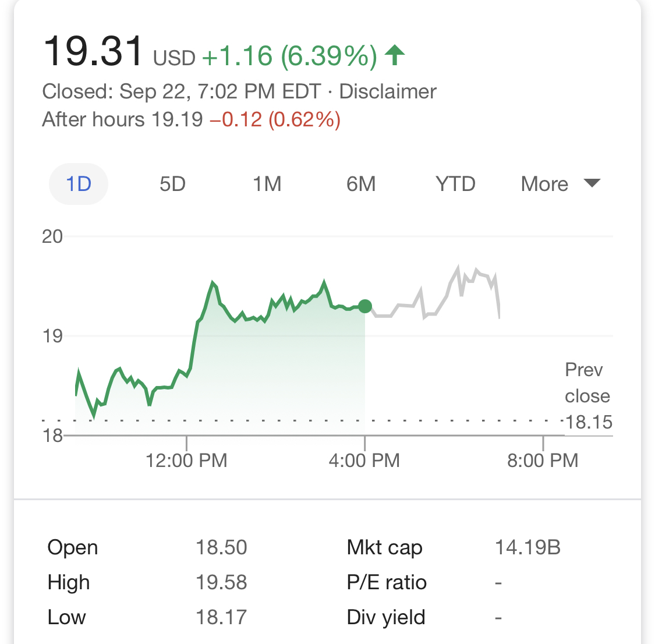This screenshot has width=655, height=644.
Task: Click the after hours price change
Action: tap(275, 119)
